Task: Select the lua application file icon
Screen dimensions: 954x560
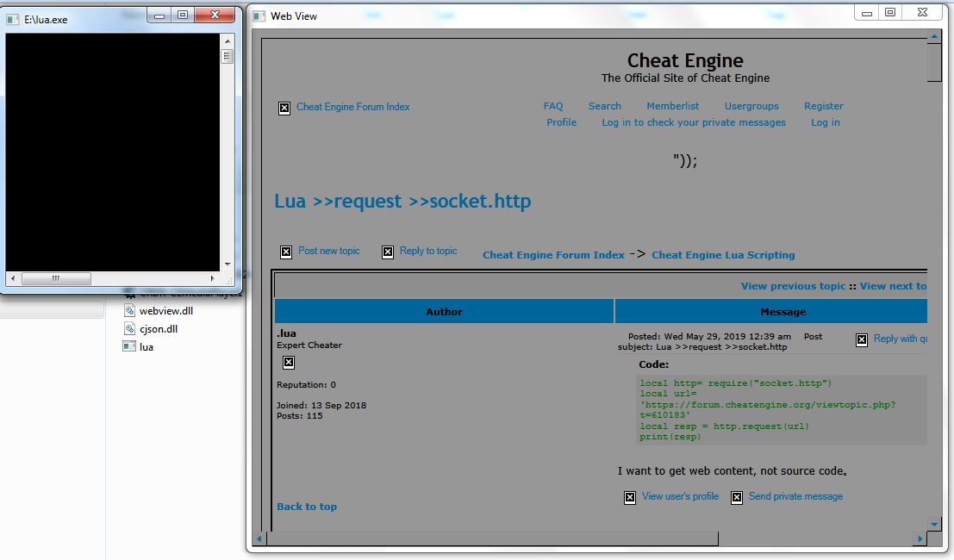Action: click(129, 346)
